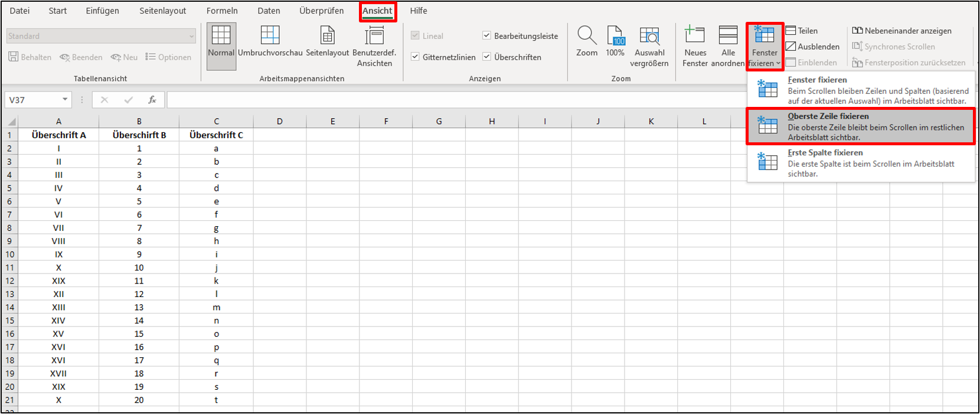The width and height of the screenshot is (980, 414).
Task: Click Nebeneinander anzeigen side by side
Action: click(901, 31)
